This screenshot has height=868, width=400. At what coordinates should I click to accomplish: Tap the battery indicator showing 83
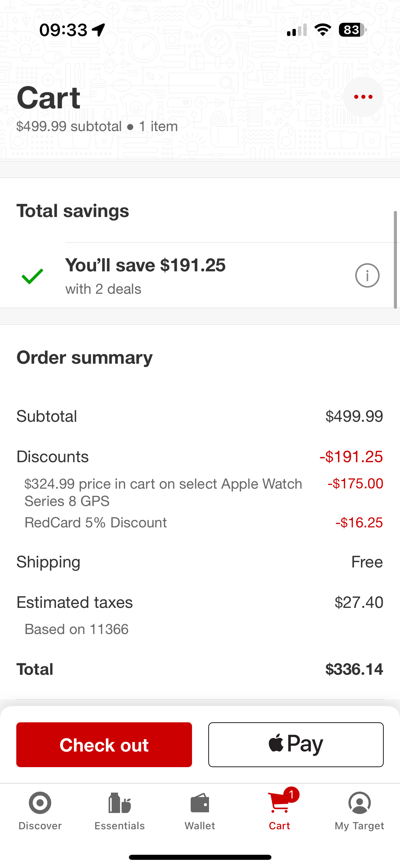point(353,30)
